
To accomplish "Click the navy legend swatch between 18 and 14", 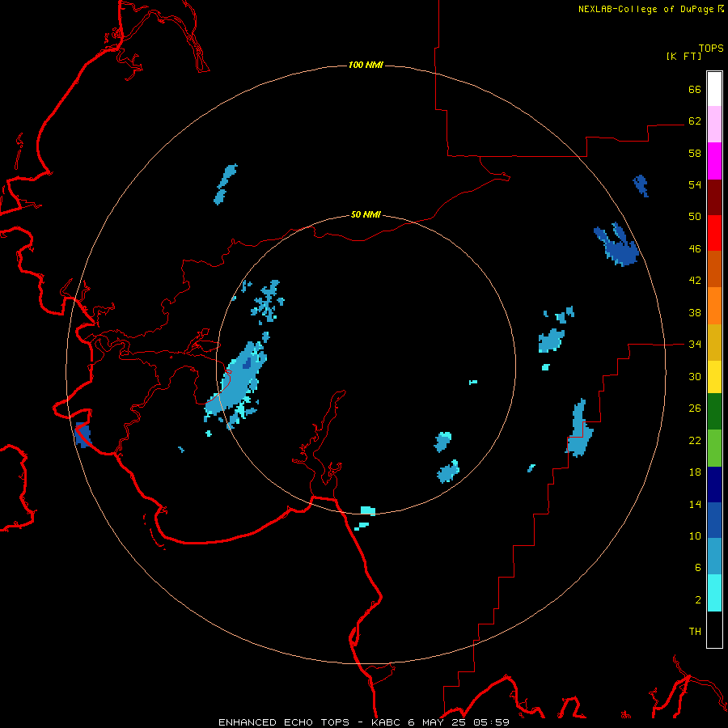I will click(x=714, y=485).
